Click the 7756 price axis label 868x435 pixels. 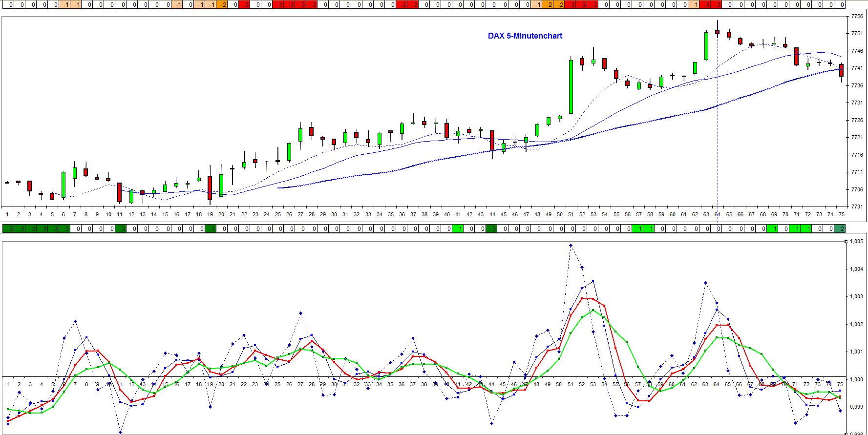[x=856, y=16]
